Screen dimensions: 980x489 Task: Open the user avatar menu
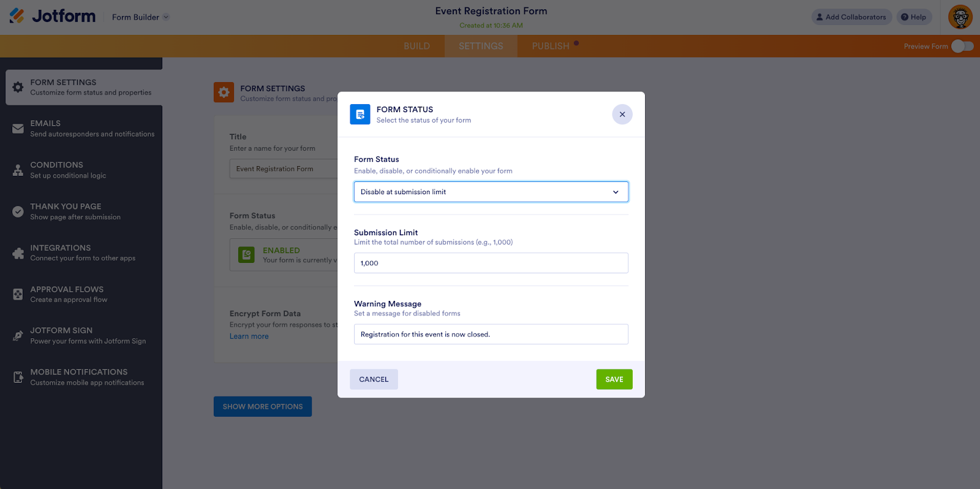[960, 17]
